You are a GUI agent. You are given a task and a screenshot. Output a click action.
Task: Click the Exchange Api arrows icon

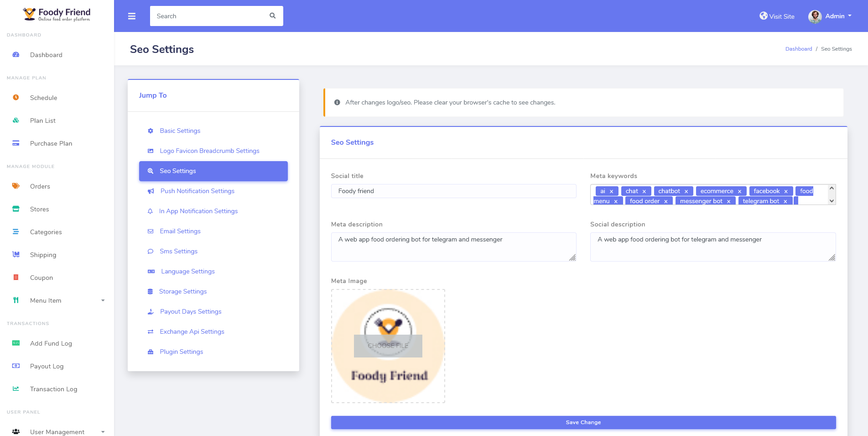tap(151, 332)
